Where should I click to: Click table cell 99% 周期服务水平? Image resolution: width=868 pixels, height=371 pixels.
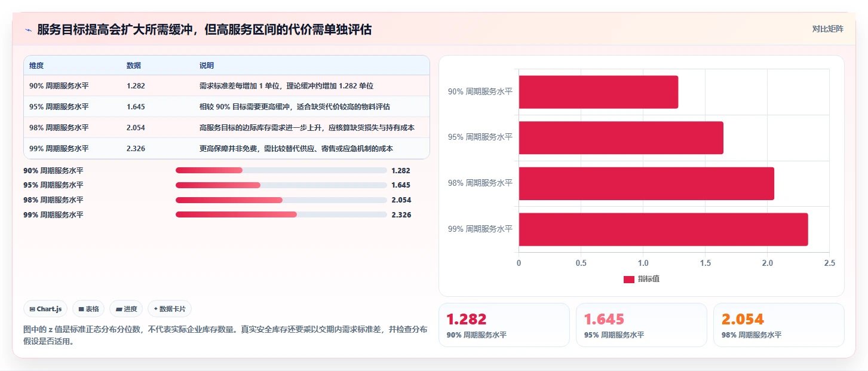(x=59, y=149)
